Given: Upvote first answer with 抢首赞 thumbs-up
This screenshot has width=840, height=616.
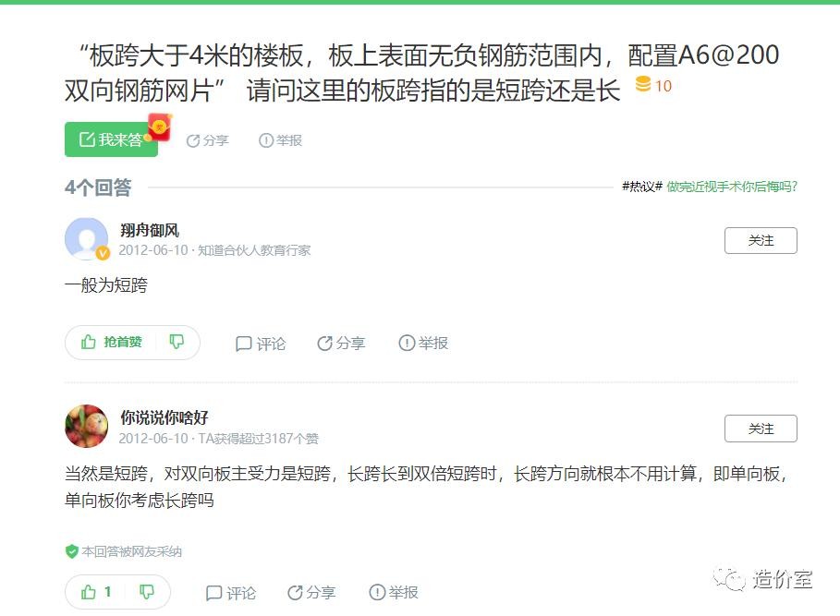Looking at the screenshot, I should click(x=112, y=342).
